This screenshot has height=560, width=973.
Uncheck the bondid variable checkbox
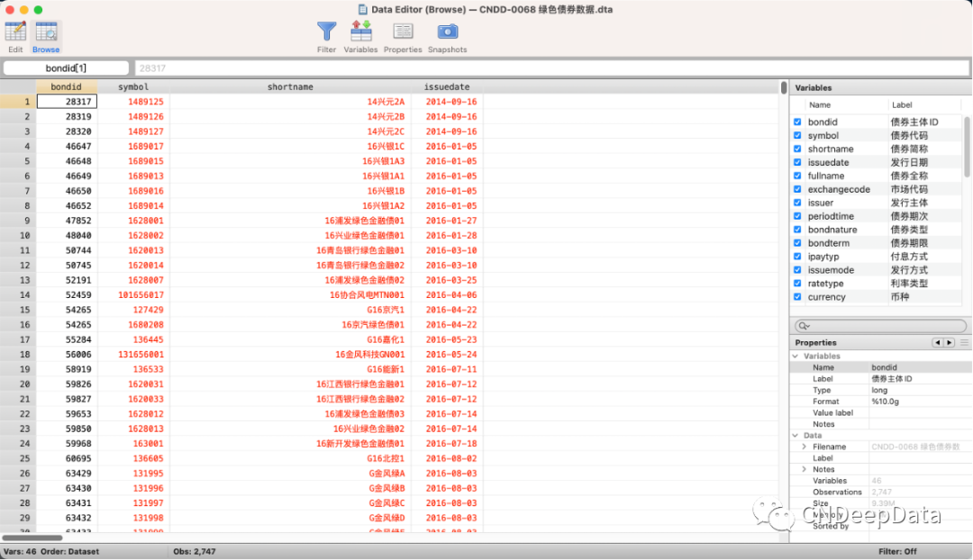[797, 122]
